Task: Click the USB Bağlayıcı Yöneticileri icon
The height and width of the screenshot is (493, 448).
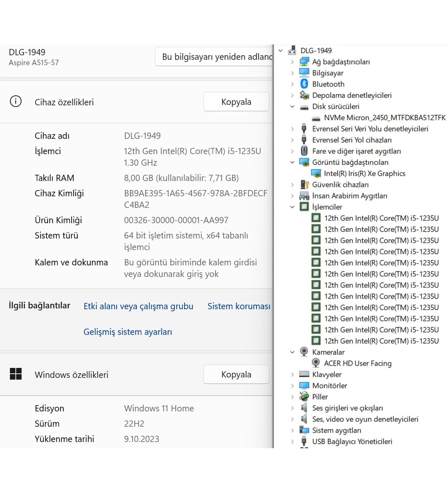Action: [304, 441]
